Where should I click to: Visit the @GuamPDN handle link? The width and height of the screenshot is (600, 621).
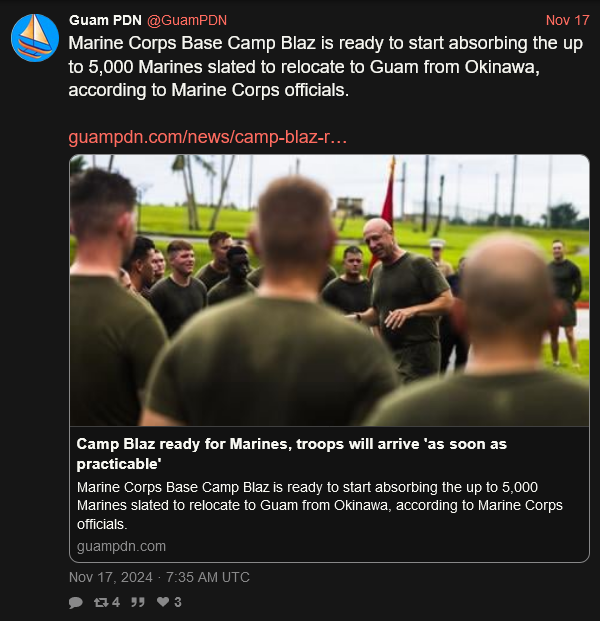click(x=187, y=20)
